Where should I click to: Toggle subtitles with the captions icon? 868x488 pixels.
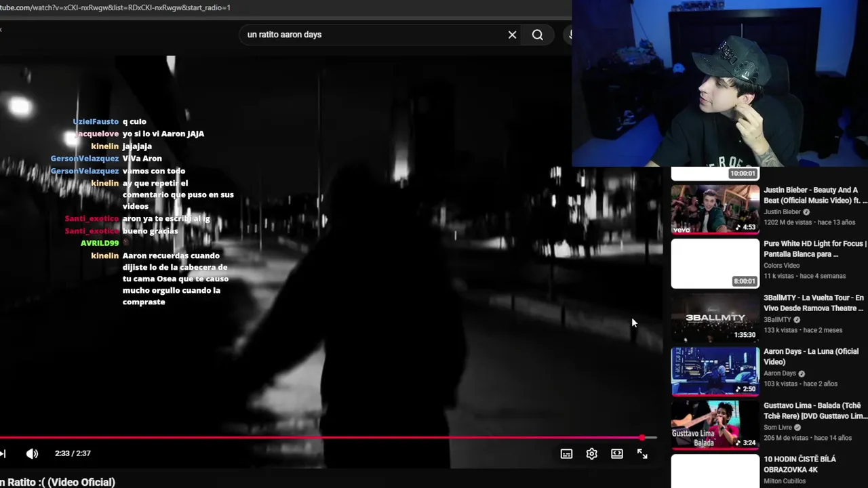click(x=566, y=454)
